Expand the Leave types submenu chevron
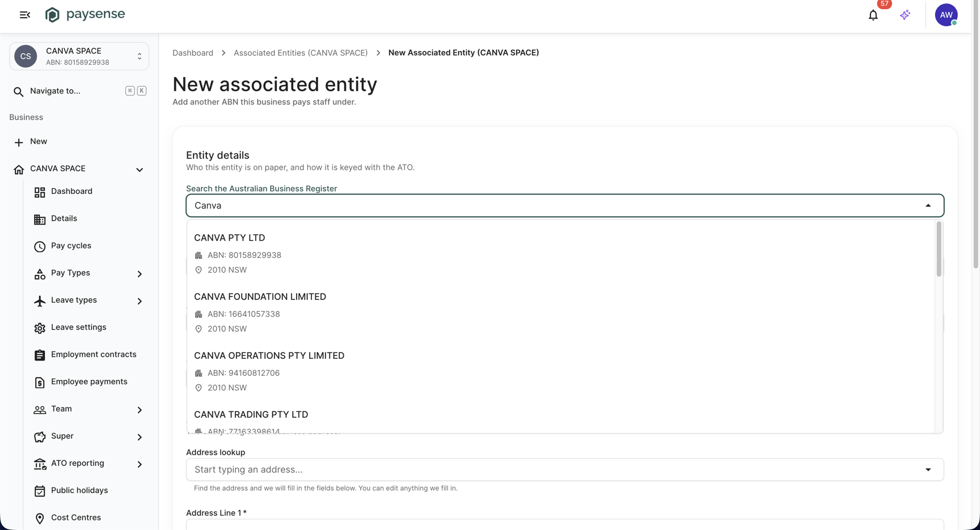Screen dimensions: 980x530 (x=140, y=301)
